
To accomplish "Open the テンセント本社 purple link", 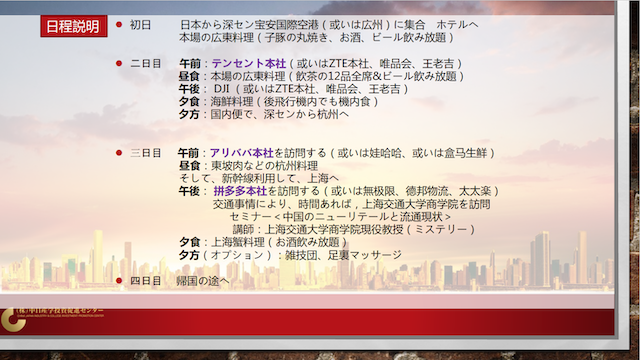I will point(249,64).
